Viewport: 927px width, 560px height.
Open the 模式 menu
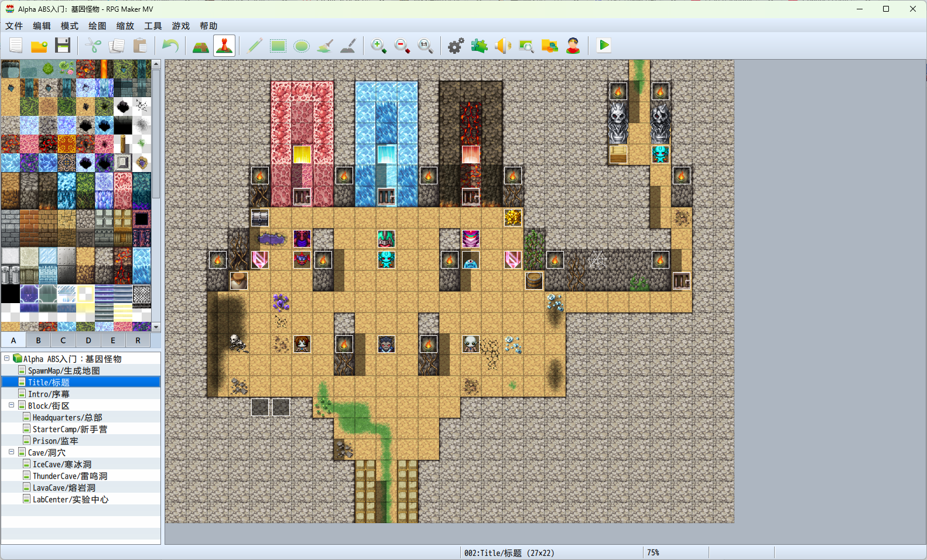70,26
